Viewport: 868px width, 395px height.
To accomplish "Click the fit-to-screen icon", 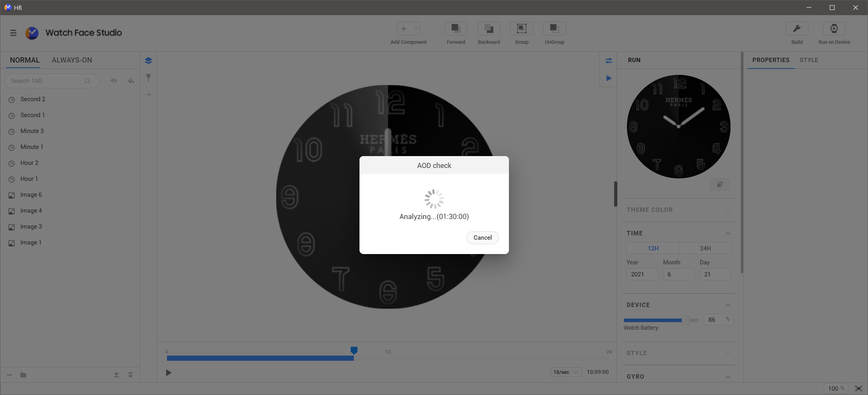I will 859,389.
